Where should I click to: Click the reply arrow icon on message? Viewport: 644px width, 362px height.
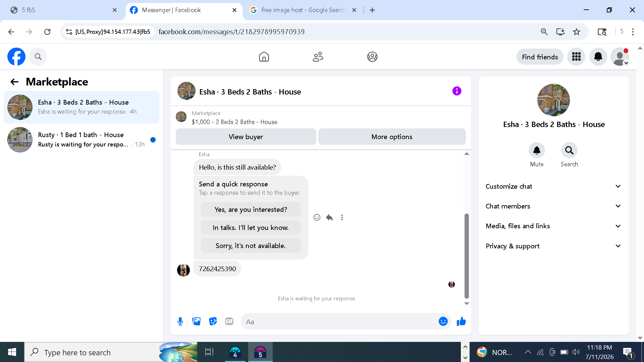point(329,218)
